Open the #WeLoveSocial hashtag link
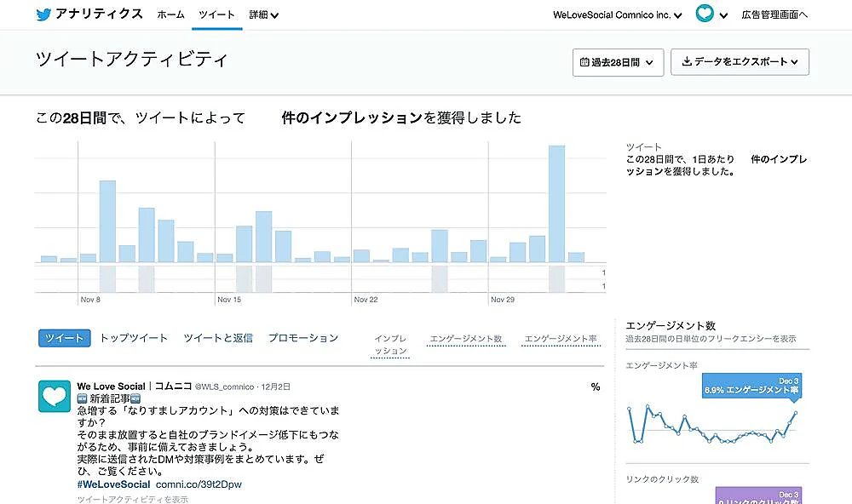The image size is (852, 504). pyautogui.click(x=113, y=484)
